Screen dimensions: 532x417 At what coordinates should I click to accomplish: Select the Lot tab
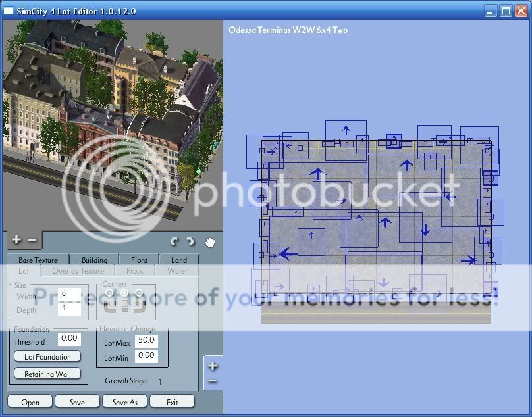tap(24, 271)
